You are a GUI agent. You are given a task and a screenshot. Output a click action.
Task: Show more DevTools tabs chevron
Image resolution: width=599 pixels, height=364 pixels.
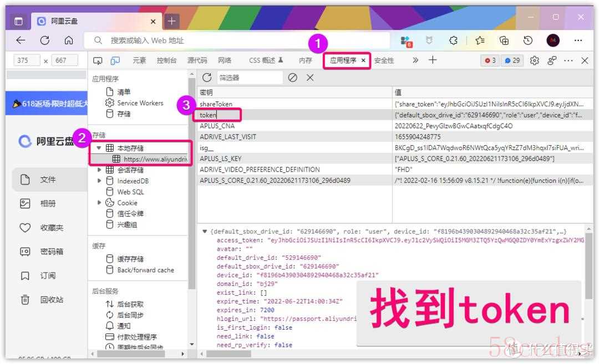click(415, 60)
